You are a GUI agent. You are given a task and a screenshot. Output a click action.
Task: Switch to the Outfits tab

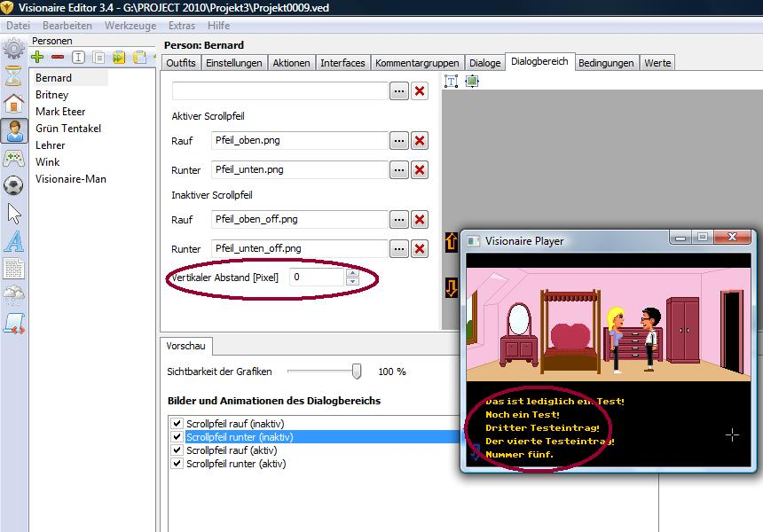(180, 63)
